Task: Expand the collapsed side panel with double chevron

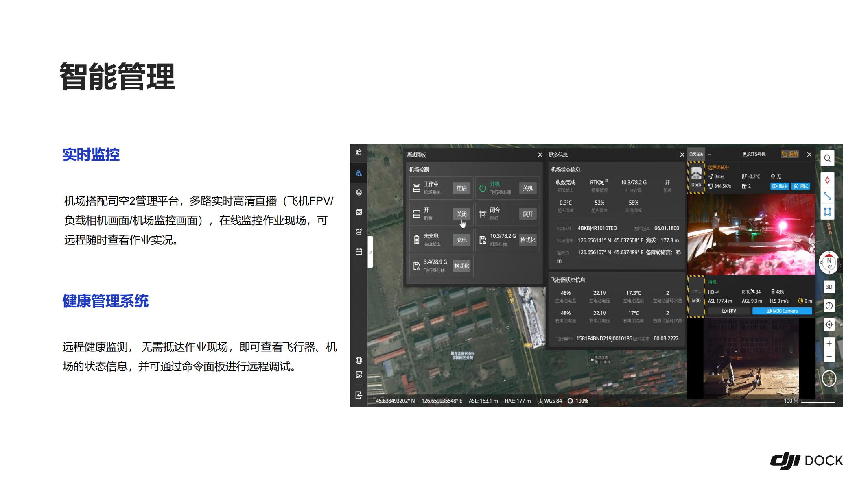Action: pos(370,252)
